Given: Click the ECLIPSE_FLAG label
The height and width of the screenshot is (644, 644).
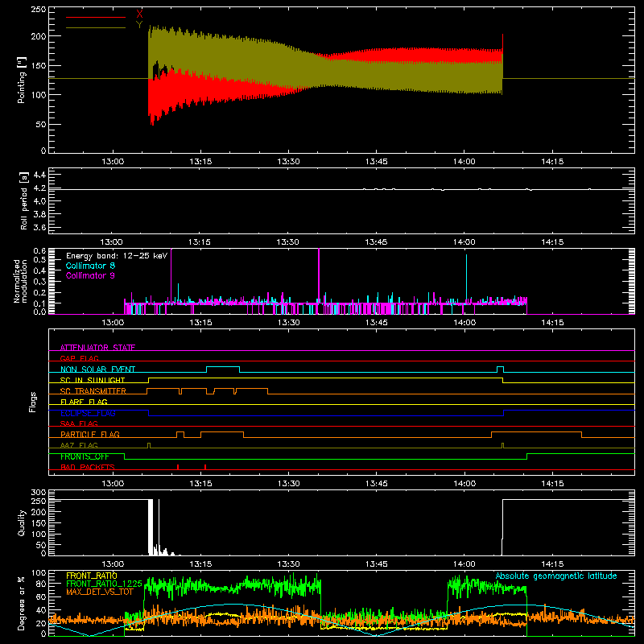Looking at the screenshot, I should tap(88, 413).
